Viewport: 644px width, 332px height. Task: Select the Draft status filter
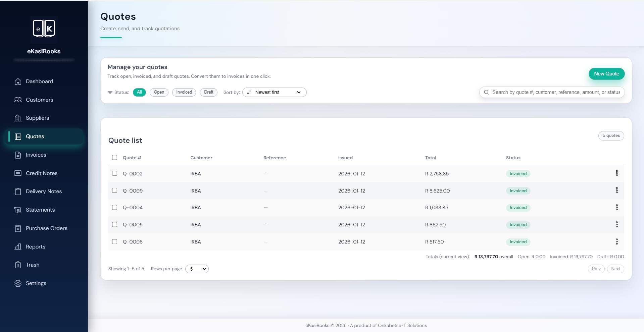point(208,92)
